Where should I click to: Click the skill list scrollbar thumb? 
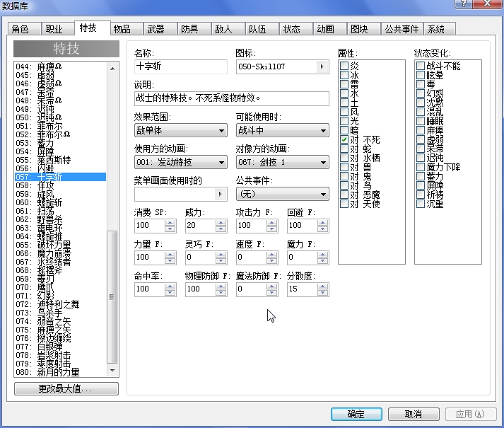112,297
